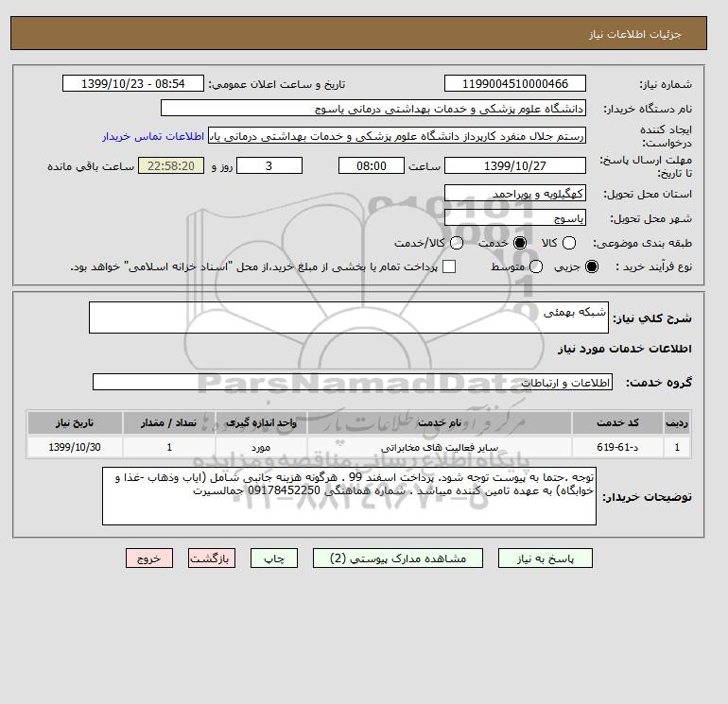Click the unit cell مورد
Viewport: 728px width, 704px height.
point(261,447)
